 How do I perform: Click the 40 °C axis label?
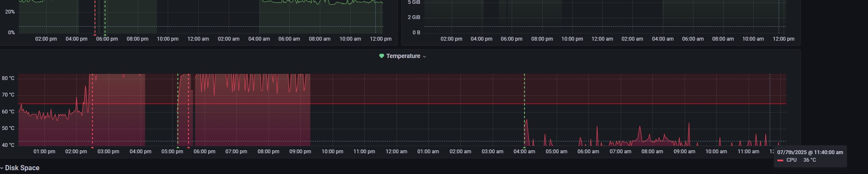coord(8,145)
